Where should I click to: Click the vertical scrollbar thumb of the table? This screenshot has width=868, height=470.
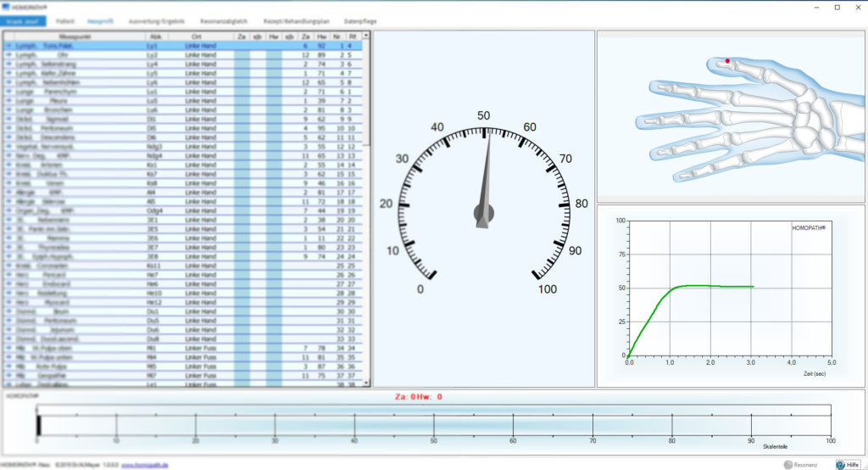click(x=366, y=92)
